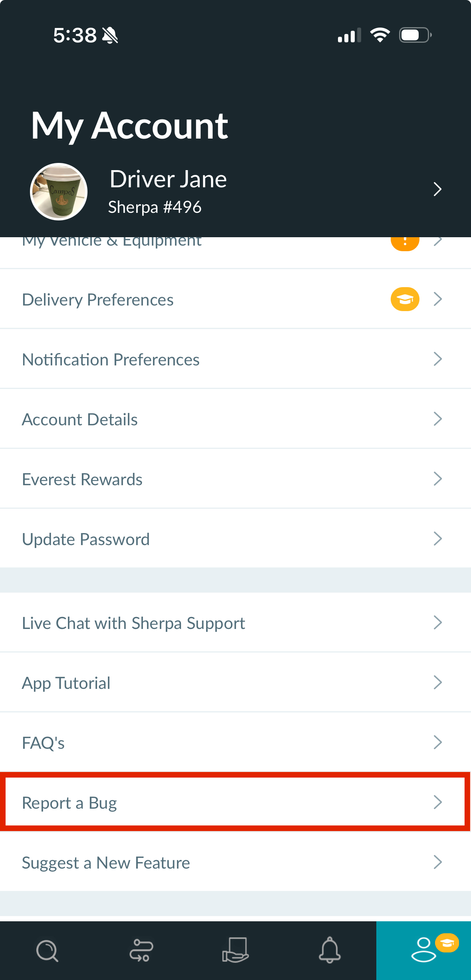Open Live Chat with Sherpa Support
Screen dimensions: 471x980
[133, 623]
